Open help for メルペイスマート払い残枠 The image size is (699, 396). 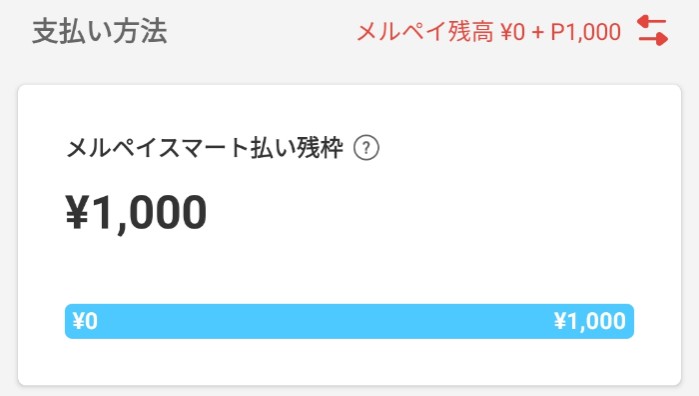[366, 148]
